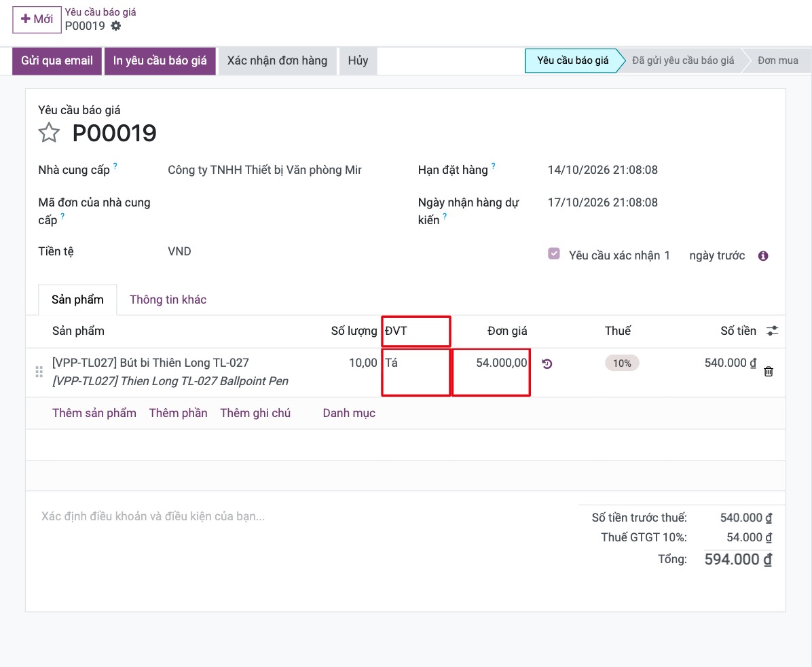Click Xác nhận đơn hàng button

(277, 61)
